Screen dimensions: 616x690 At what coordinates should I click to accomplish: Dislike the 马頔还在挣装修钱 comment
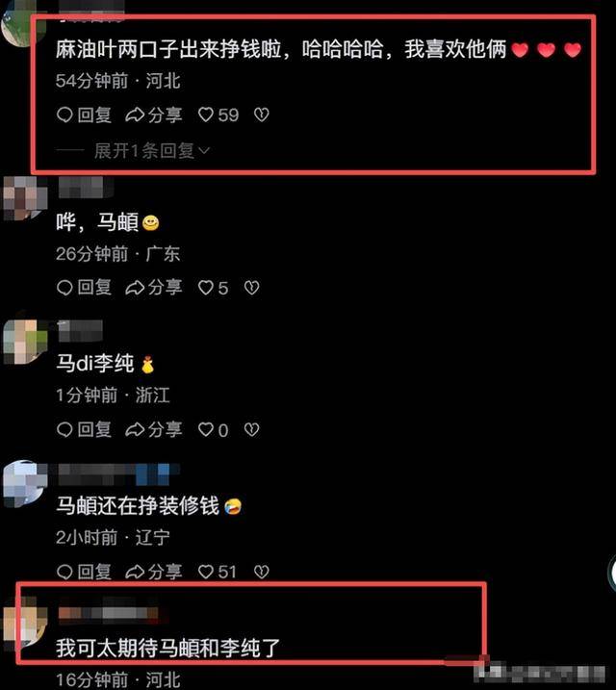(x=262, y=572)
